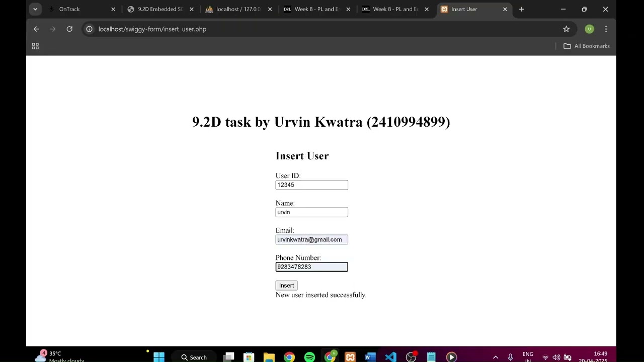This screenshot has height=362, width=644.
Task: Click the microphone tray icon
Action: coord(510,357)
